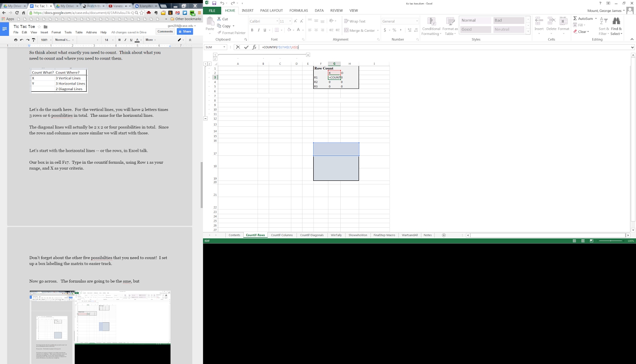Open the Countif-Columns sheet tab
Image resolution: width=636 pixels, height=364 pixels.
tap(282, 235)
